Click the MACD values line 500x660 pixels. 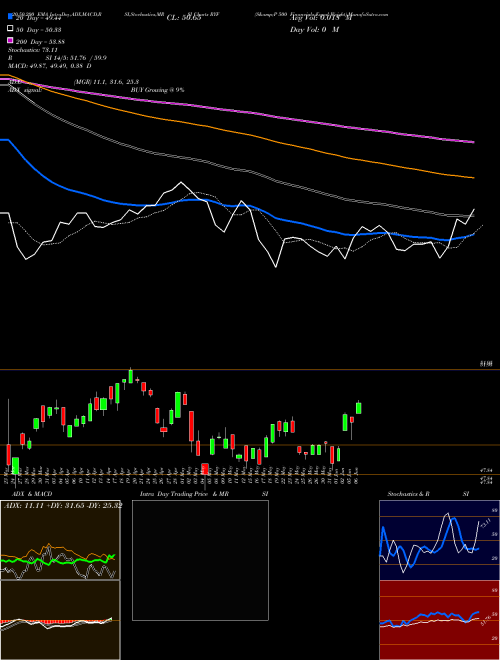click(x=50, y=66)
